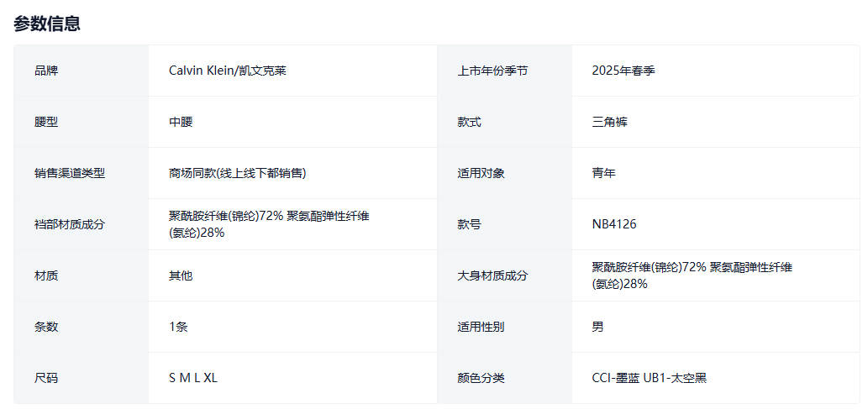This screenshot has height=409, width=868.
Task: Click the 品牌 label cell
Action: [46, 71]
